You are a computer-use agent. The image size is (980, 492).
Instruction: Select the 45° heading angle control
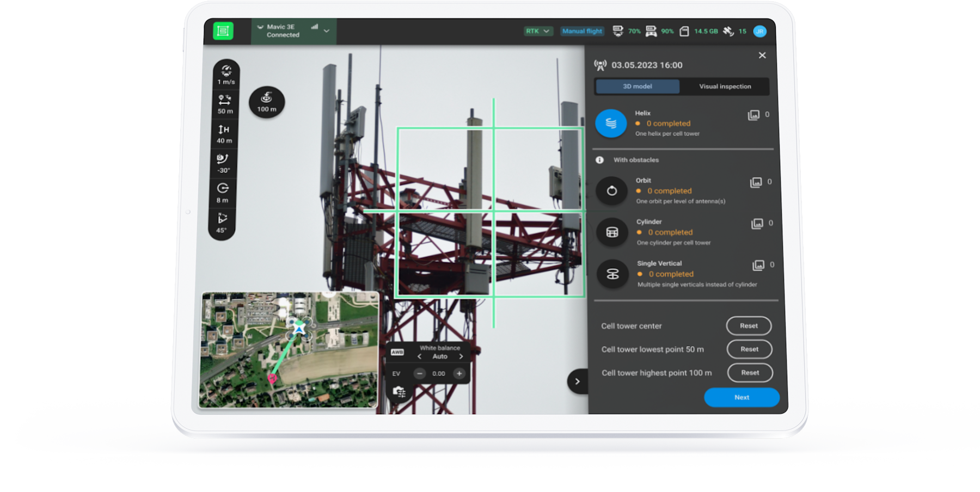tap(223, 223)
